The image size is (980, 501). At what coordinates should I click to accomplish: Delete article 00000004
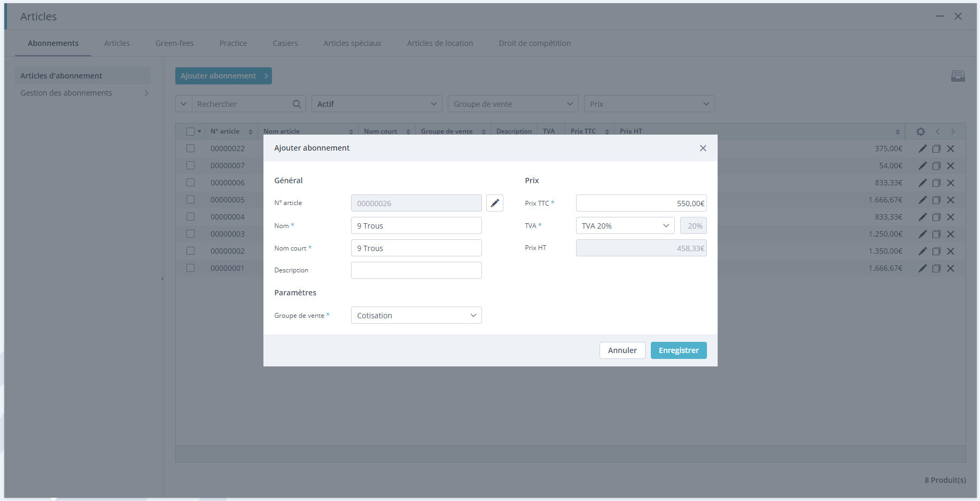coord(951,217)
